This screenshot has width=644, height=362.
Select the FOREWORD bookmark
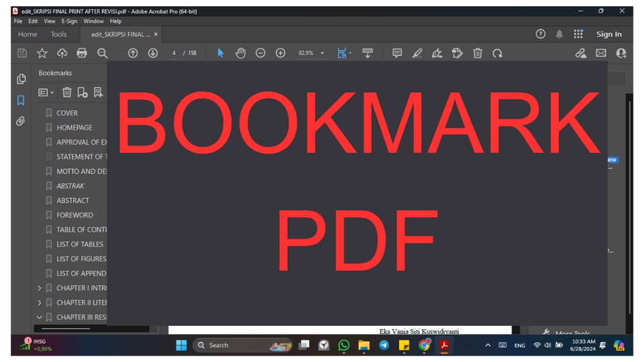pyautogui.click(x=74, y=215)
